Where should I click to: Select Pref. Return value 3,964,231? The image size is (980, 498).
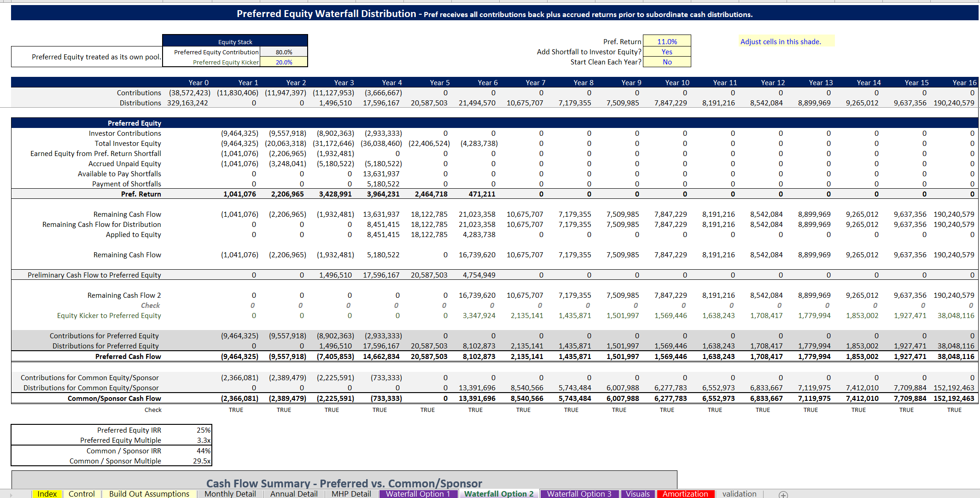pyautogui.click(x=383, y=194)
